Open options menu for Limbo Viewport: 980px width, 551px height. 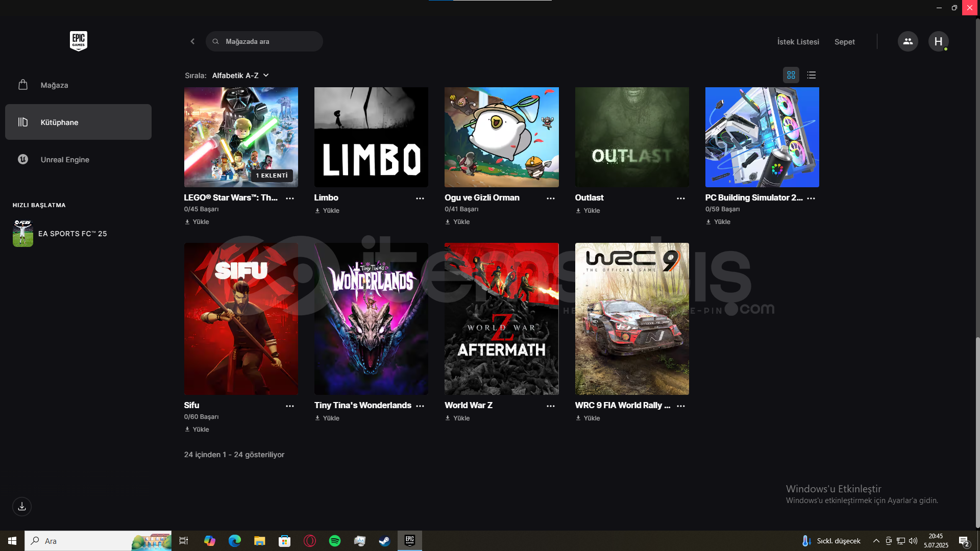click(x=420, y=198)
